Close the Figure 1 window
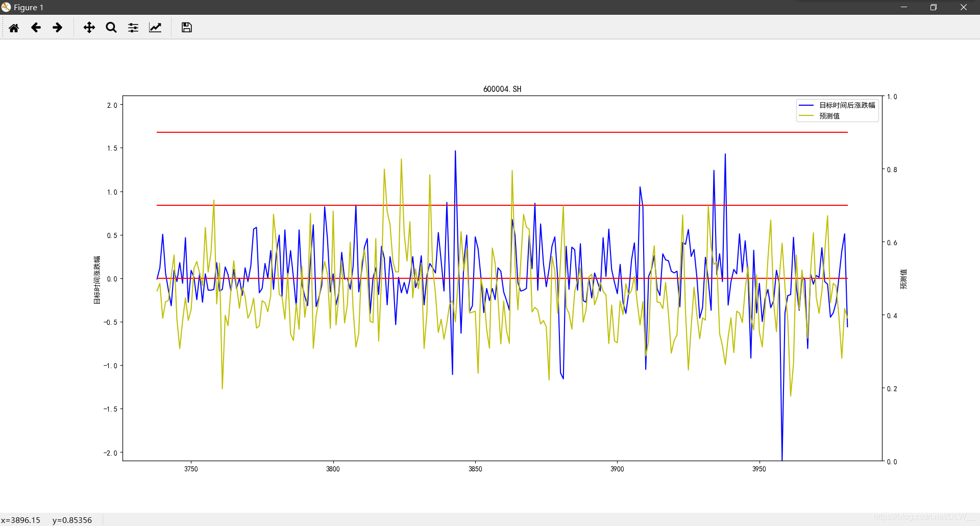The image size is (980, 526). click(964, 7)
